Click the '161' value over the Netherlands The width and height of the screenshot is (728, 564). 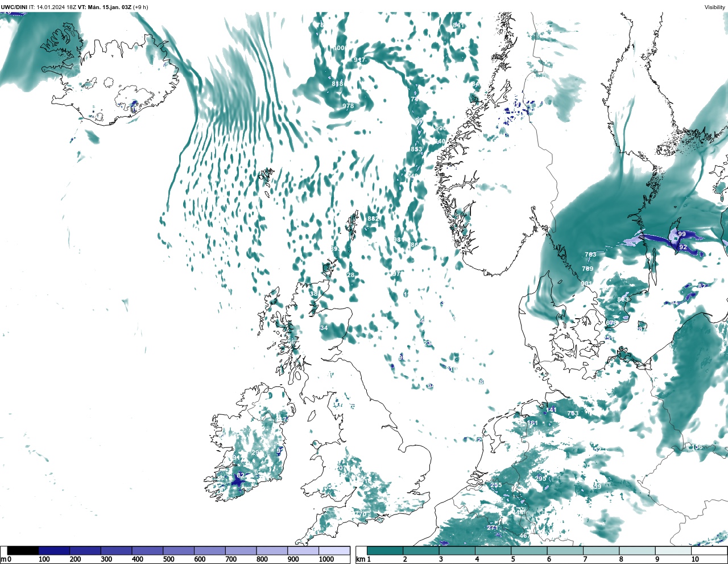(x=532, y=423)
